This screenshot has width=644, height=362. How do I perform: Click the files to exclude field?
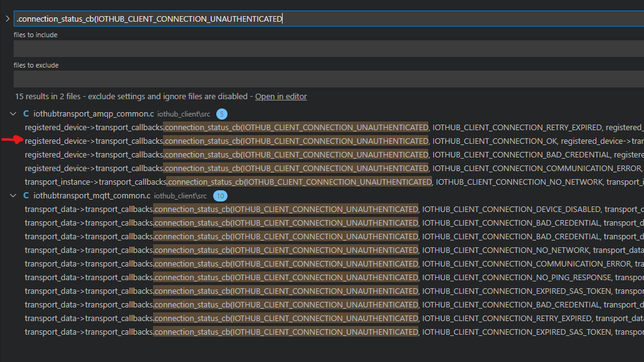pyautogui.click(x=248, y=79)
